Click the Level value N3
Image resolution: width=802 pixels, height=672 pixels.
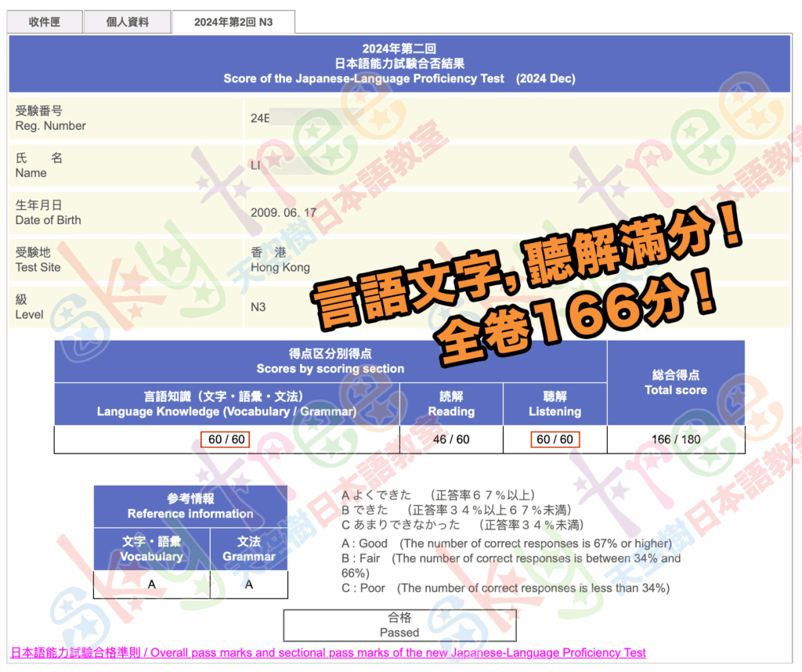258,306
